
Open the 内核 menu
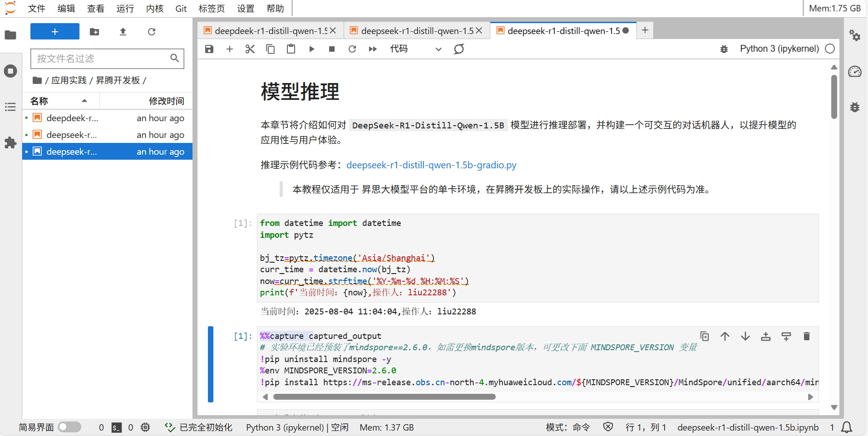(155, 9)
